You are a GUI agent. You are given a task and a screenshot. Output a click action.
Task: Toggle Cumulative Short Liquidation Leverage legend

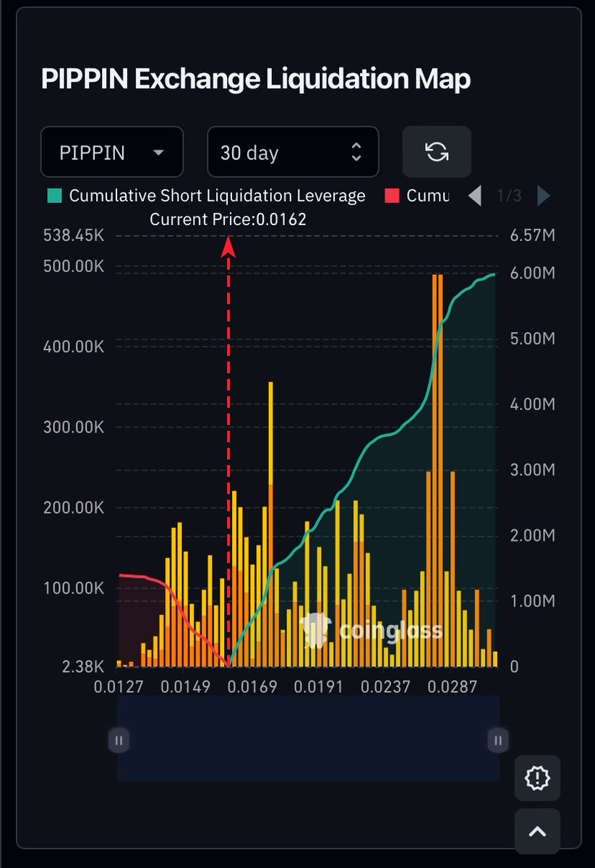pyautogui.click(x=207, y=196)
